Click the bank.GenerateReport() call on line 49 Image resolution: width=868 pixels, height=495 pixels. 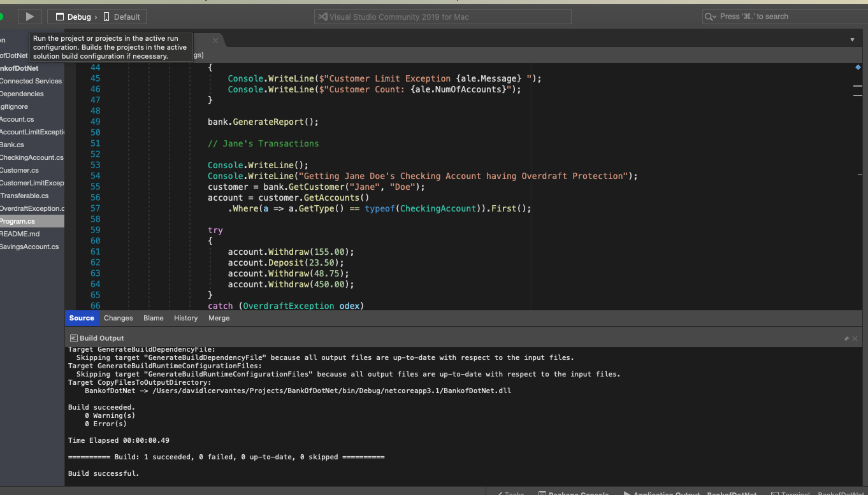click(x=263, y=122)
